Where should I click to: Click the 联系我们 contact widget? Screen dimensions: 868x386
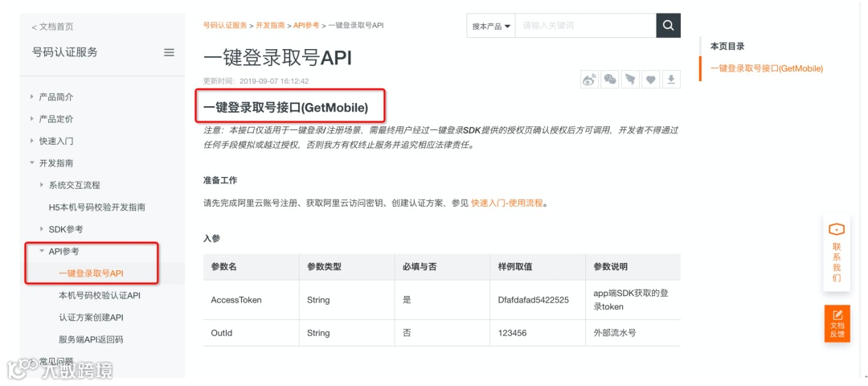(x=837, y=253)
